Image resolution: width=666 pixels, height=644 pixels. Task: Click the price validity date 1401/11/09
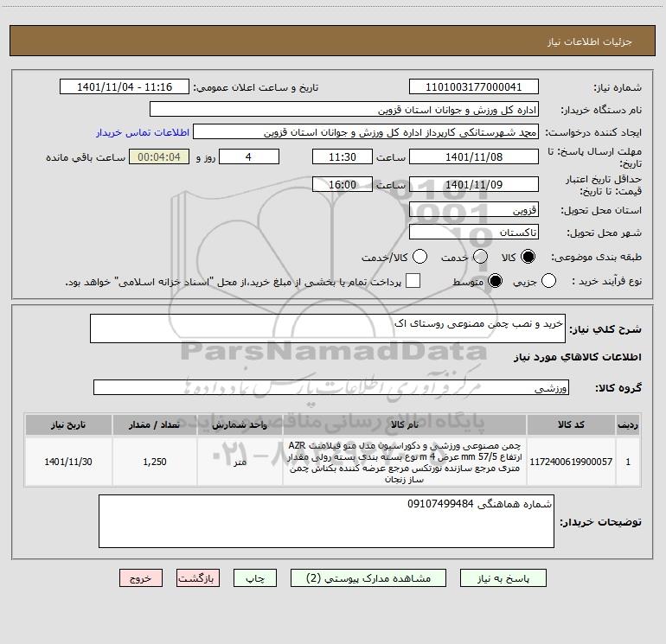click(474, 184)
